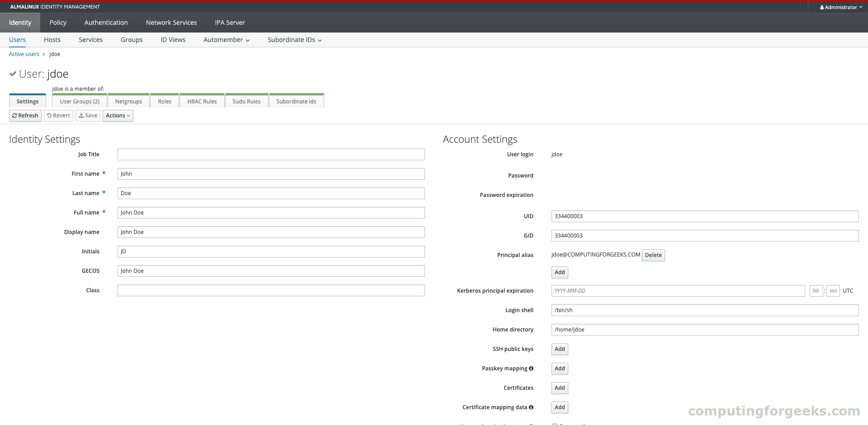Click the Kerberos principal expiration date field

tap(677, 290)
